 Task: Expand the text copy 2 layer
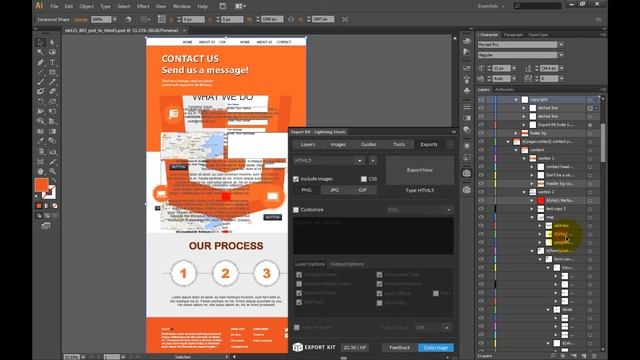coord(532,209)
